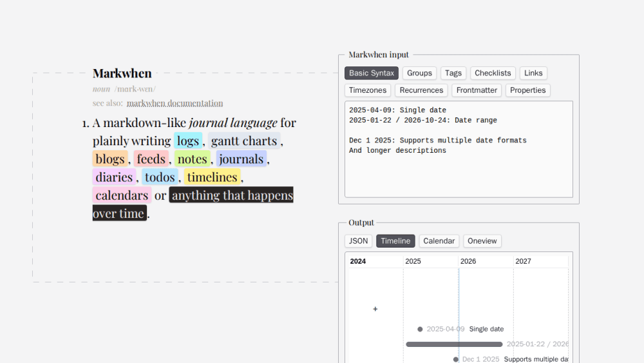Select the Timezones example tab
644x363 pixels.
[x=368, y=90]
